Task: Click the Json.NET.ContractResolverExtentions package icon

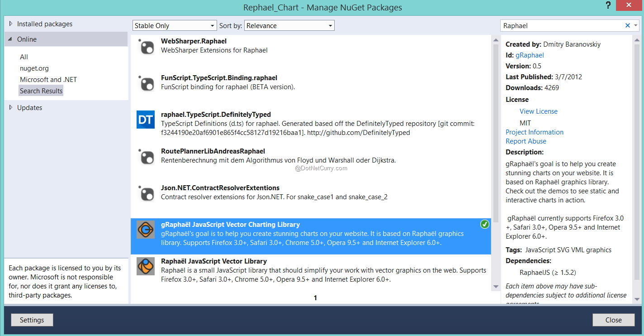Action: pyautogui.click(x=146, y=193)
